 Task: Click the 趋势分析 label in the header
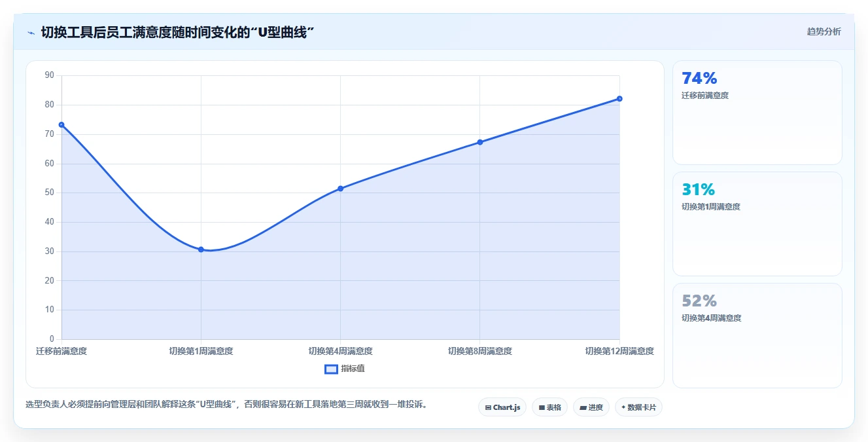824,31
